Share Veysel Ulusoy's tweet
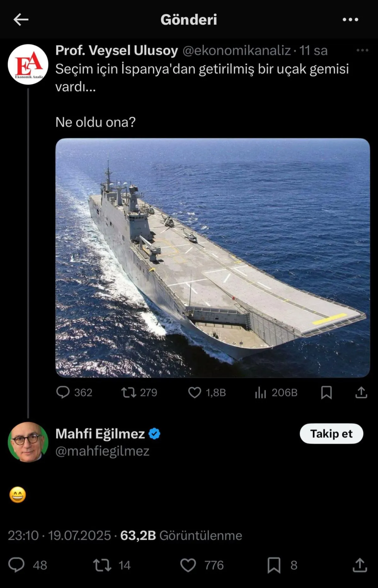 pyautogui.click(x=361, y=393)
